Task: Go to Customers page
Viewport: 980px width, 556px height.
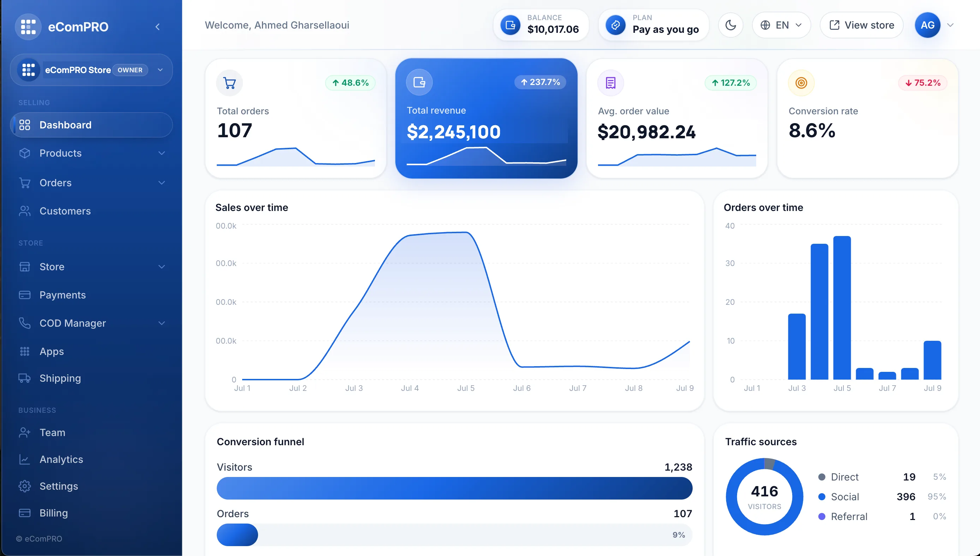Action: pyautogui.click(x=91, y=211)
